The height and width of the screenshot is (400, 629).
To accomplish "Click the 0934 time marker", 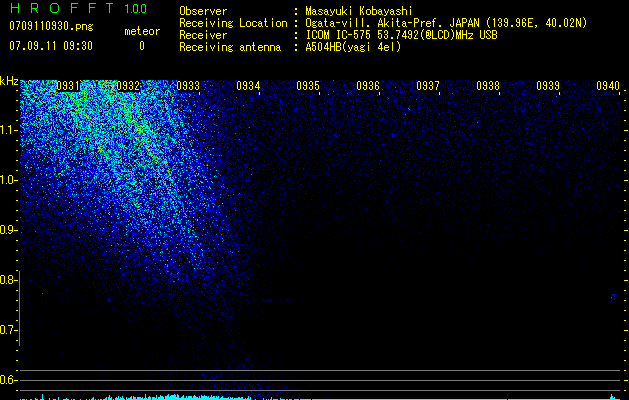I will point(248,86).
